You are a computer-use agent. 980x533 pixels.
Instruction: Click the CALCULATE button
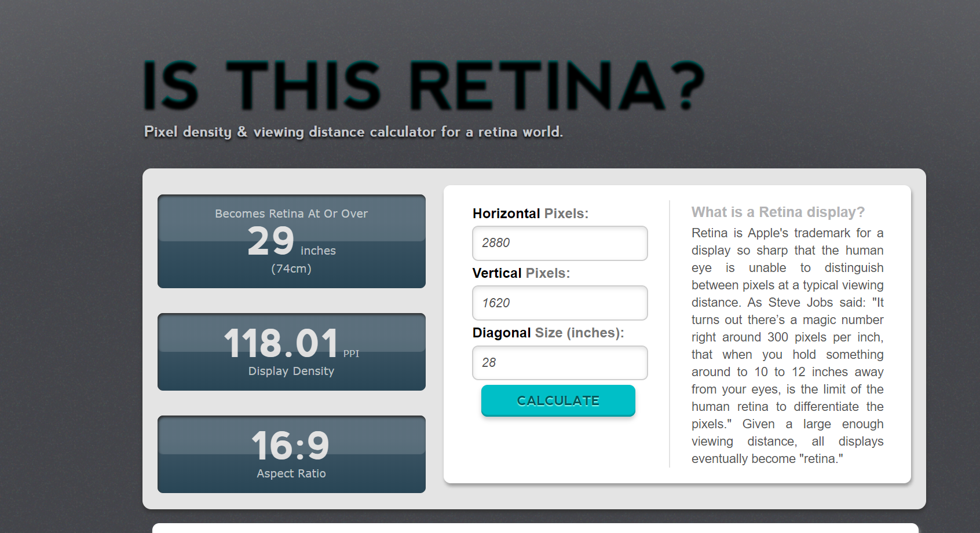pyautogui.click(x=558, y=400)
